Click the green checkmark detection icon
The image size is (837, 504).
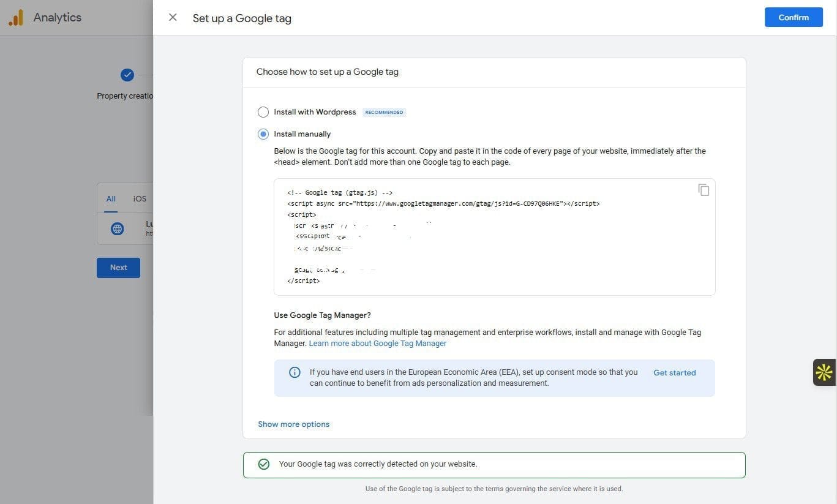tap(263, 464)
